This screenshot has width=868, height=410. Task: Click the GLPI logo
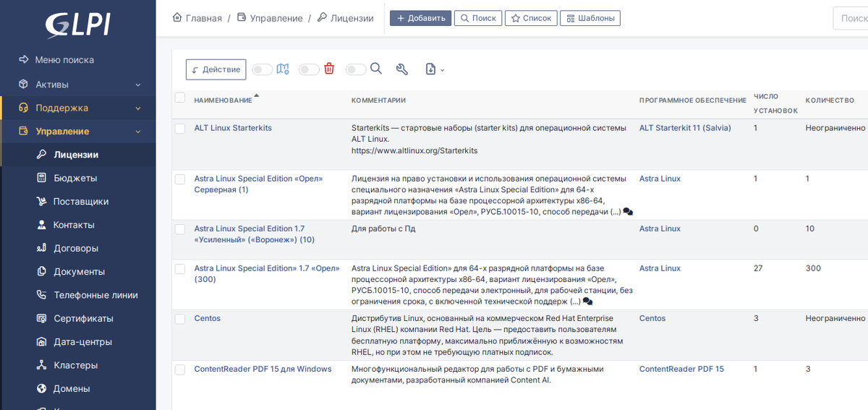(x=77, y=25)
